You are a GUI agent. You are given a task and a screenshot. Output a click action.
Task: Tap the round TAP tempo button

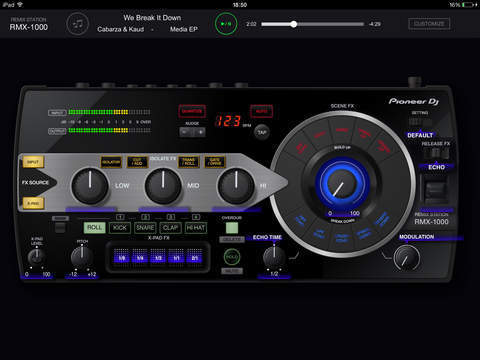coord(262,132)
